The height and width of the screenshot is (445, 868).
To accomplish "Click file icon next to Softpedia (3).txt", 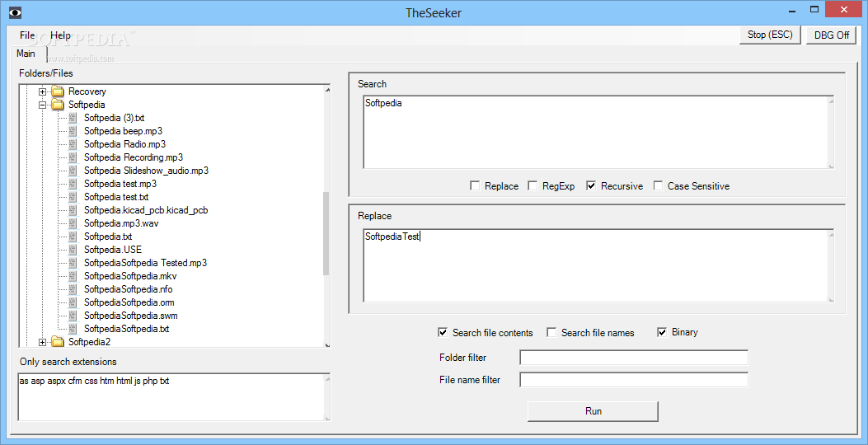I will point(73,118).
